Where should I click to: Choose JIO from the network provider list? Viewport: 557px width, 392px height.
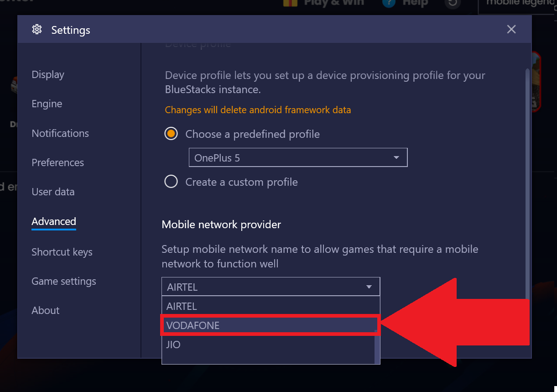(x=268, y=345)
